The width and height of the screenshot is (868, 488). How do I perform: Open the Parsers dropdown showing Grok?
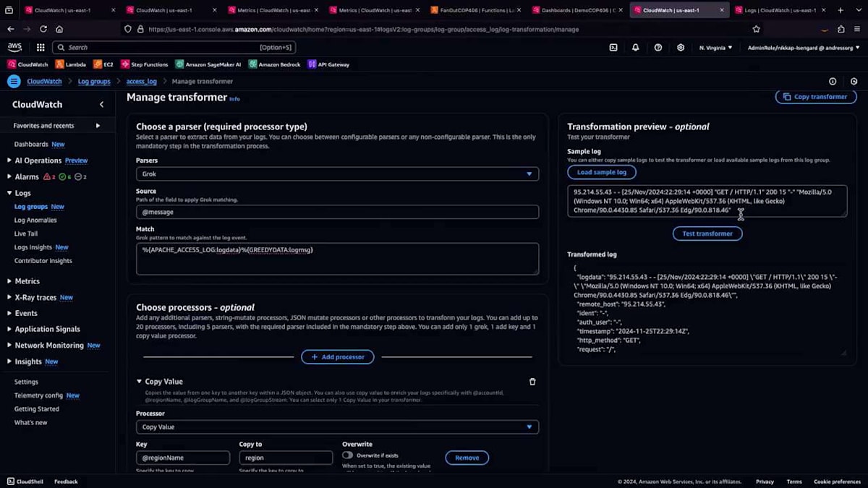click(x=337, y=174)
